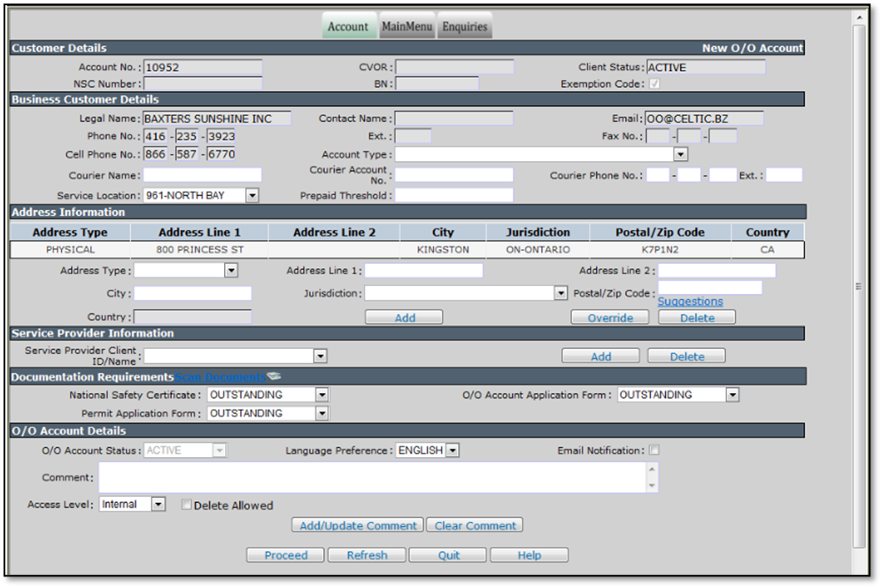Check the Delete Allowed checkbox

pyautogui.click(x=186, y=505)
